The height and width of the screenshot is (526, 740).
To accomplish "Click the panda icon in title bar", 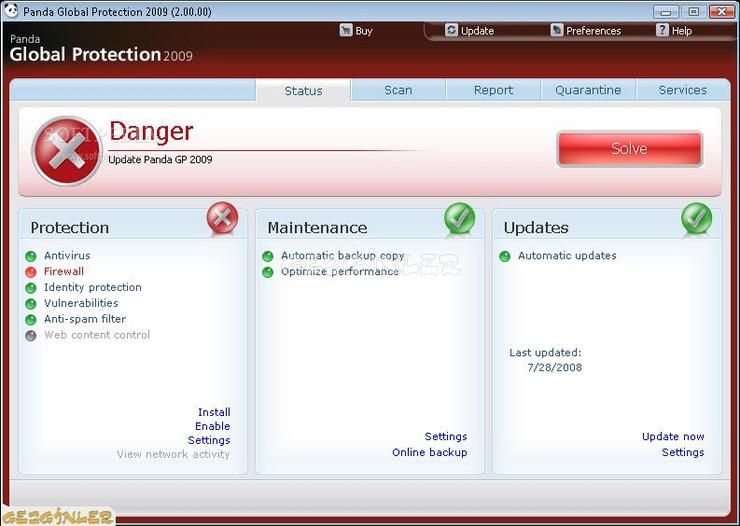I will tap(11, 10).
